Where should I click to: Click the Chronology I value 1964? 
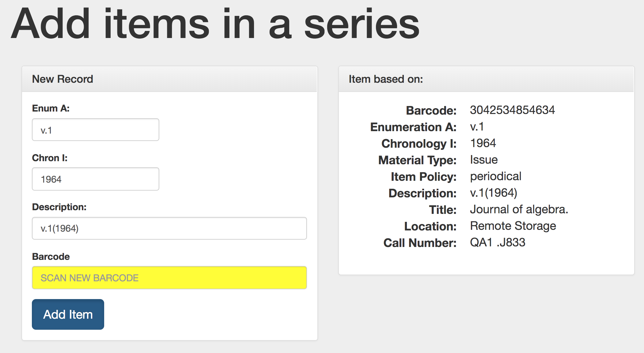pyautogui.click(x=483, y=143)
